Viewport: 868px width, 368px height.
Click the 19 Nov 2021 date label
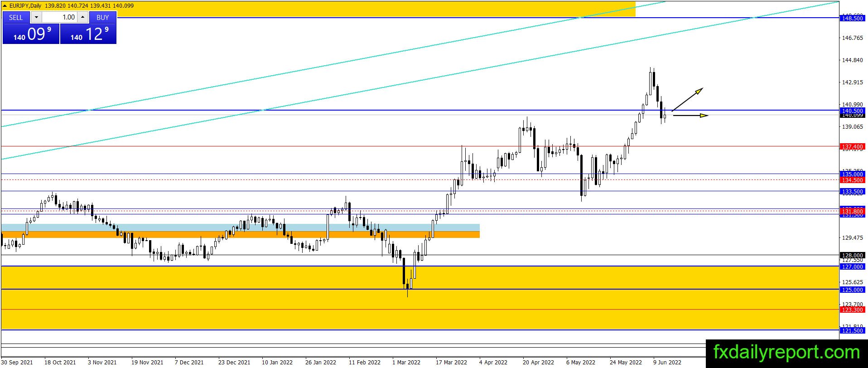[x=147, y=362]
